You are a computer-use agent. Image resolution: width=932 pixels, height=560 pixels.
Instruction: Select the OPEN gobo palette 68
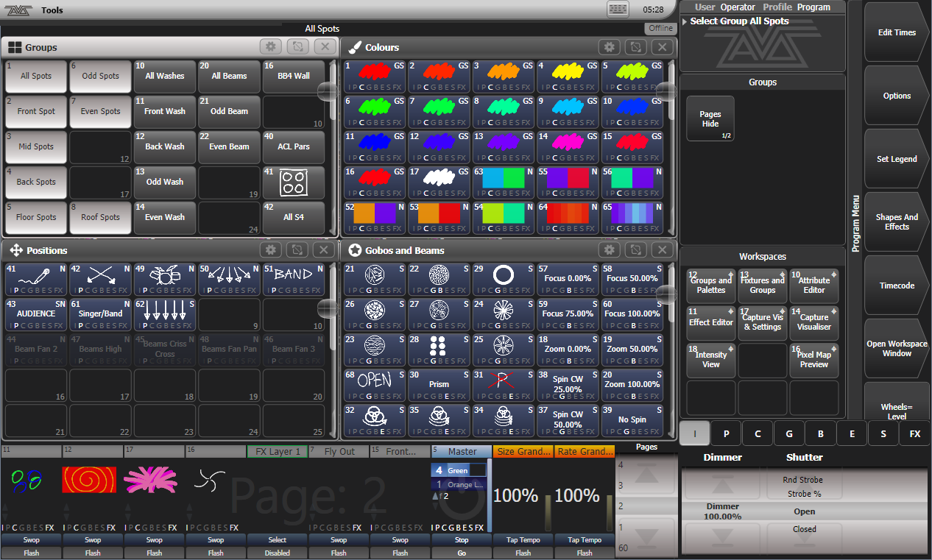374,386
